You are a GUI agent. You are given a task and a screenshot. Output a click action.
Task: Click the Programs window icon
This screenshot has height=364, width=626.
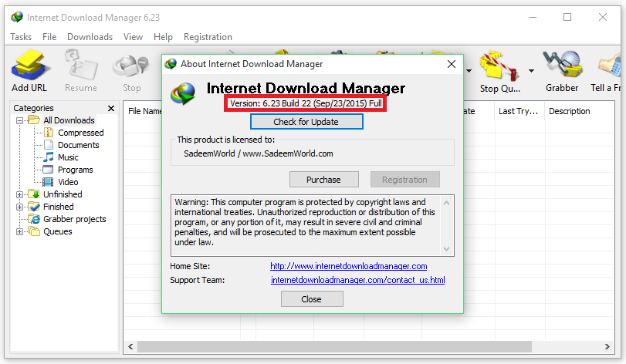[x=48, y=170]
